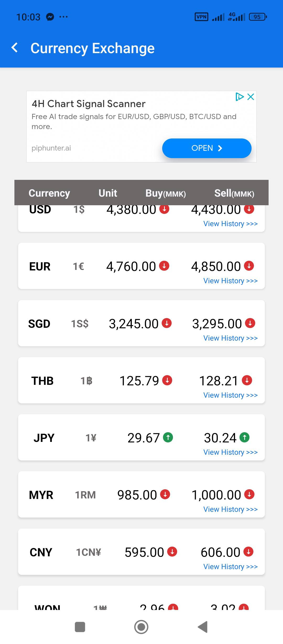View History for EUR rates

tap(230, 281)
